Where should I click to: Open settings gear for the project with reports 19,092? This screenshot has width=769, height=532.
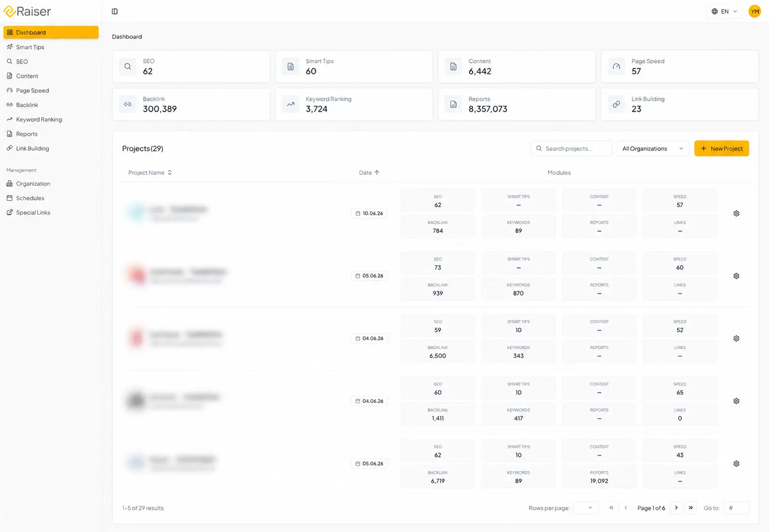[x=736, y=464]
